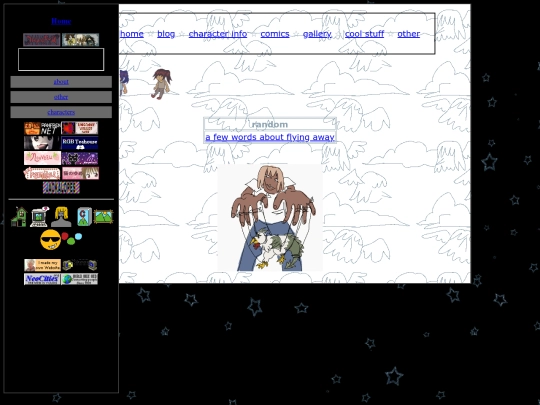Open the black-and-white anime face badge

point(42,143)
